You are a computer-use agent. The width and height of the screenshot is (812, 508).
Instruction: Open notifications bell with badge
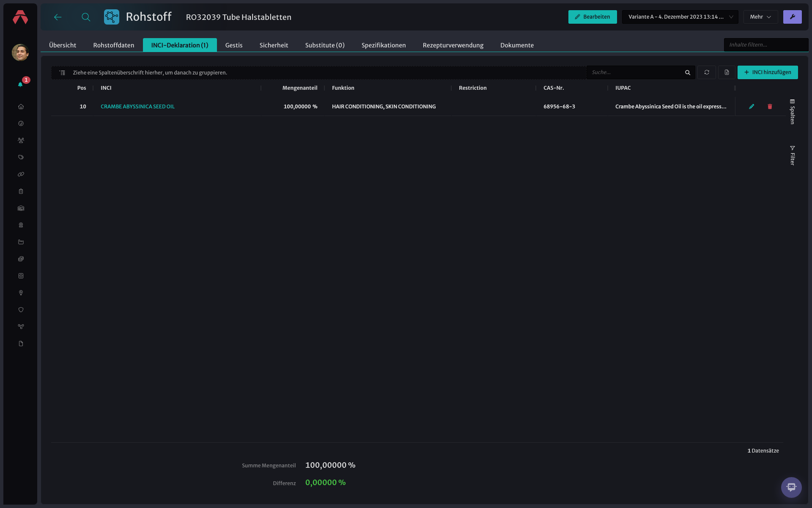click(x=20, y=84)
